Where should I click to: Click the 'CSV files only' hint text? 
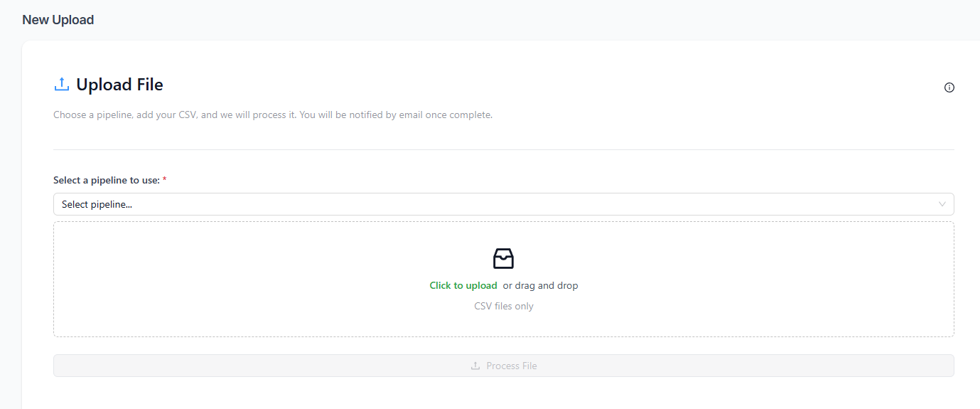[x=503, y=306]
